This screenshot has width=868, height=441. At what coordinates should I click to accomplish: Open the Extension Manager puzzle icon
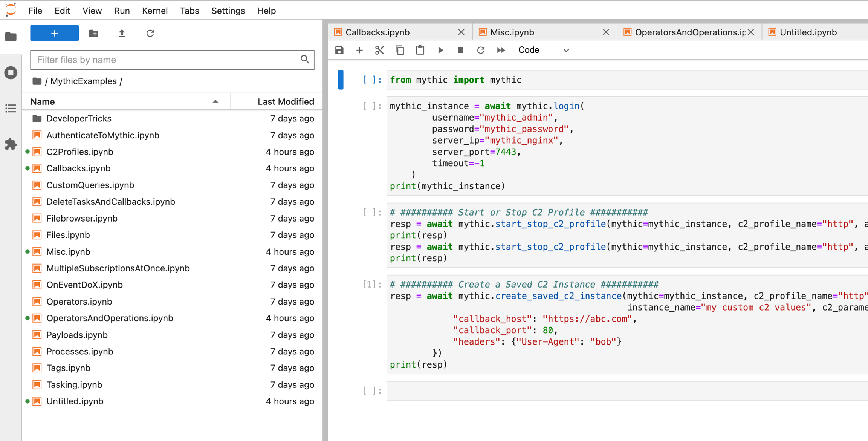[x=11, y=144]
